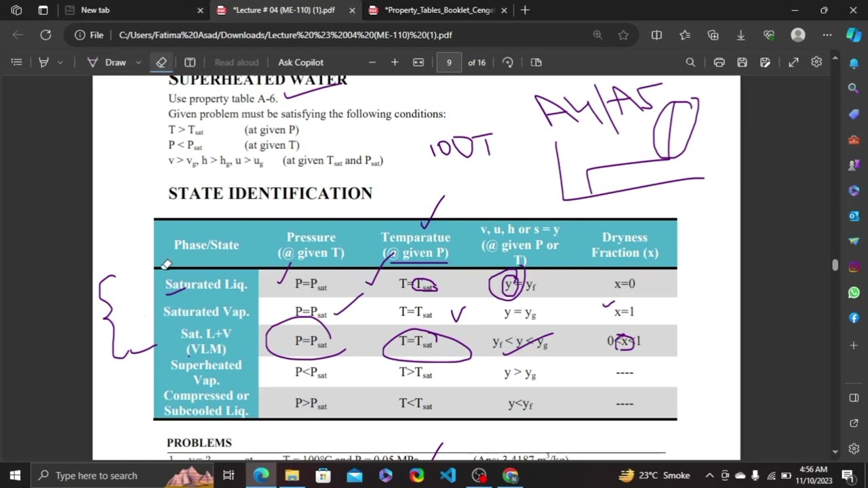Open the notification center
Screen dimensions: 868x488
[847, 475]
